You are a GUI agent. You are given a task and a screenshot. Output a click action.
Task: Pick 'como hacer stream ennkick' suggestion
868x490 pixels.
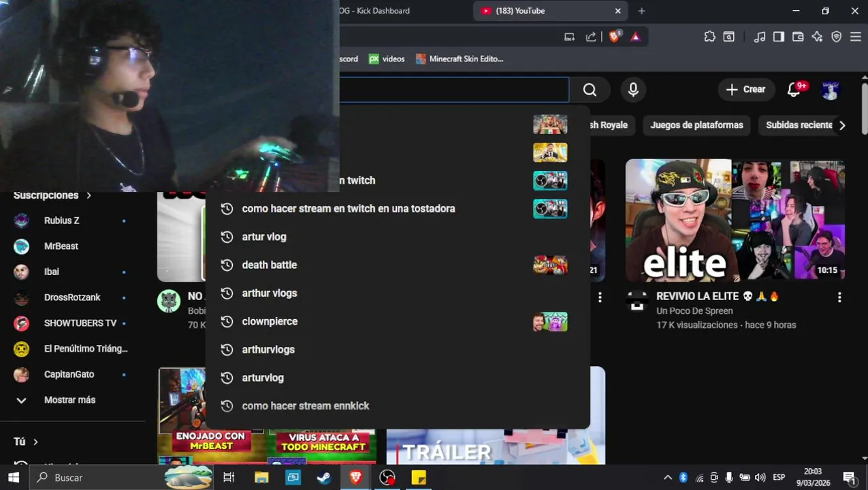[x=398, y=406]
